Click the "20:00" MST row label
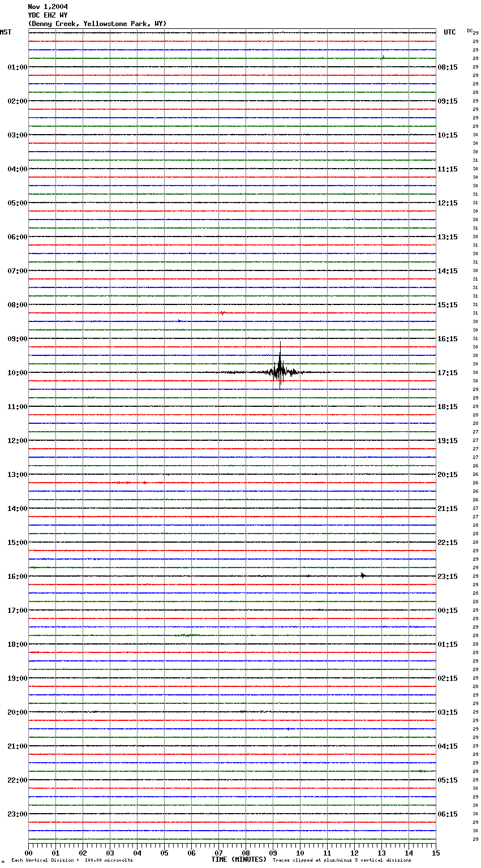 18,712
